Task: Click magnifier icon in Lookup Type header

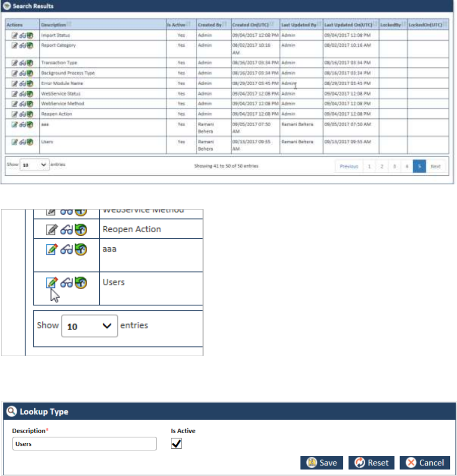Action: (x=12, y=411)
